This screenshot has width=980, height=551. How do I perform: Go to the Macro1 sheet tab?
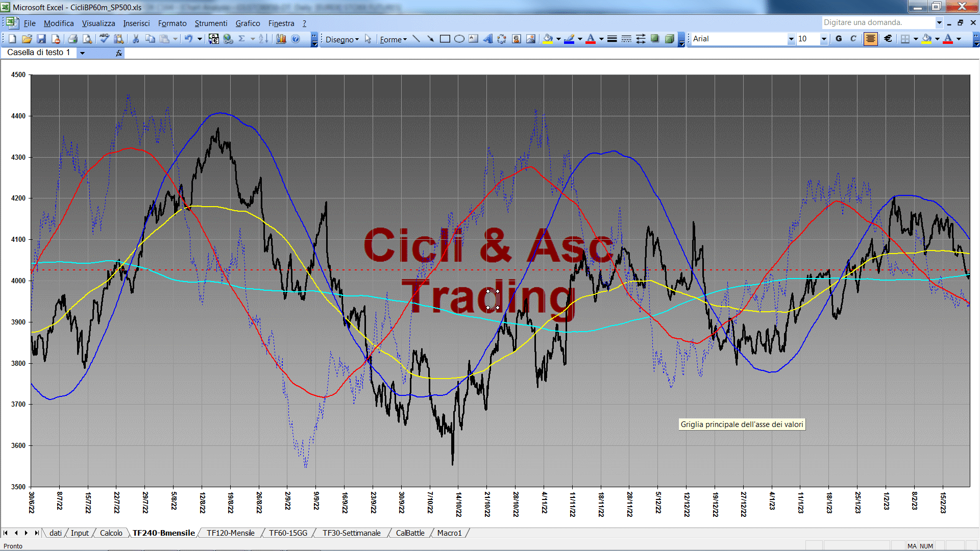[x=449, y=533]
